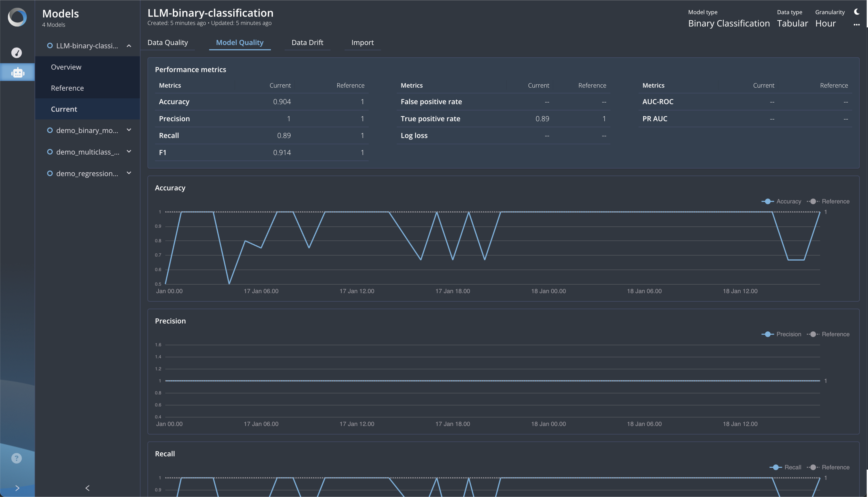Toggle Precision series in Precision chart legend
868x497 pixels.
[x=781, y=334]
